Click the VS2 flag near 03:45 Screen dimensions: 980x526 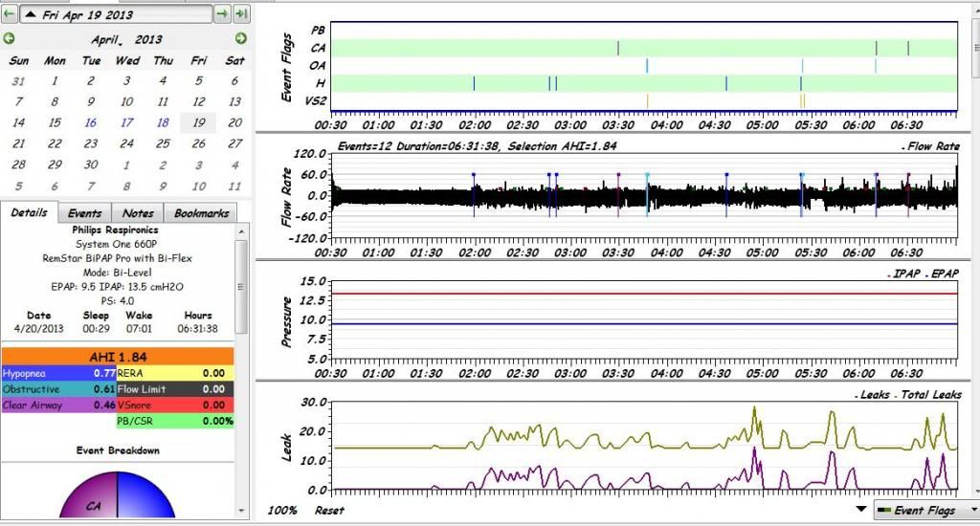tap(648, 100)
